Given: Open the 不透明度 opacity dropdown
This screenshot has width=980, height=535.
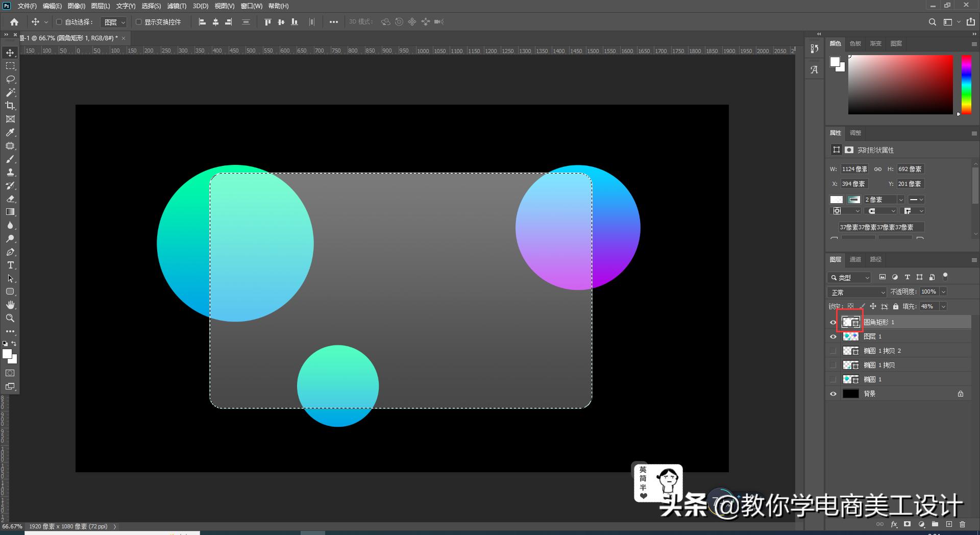Looking at the screenshot, I should click(x=943, y=291).
